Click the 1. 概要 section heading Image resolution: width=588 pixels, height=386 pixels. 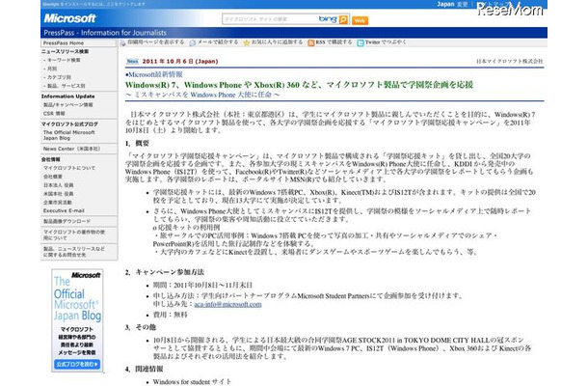point(137,144)
